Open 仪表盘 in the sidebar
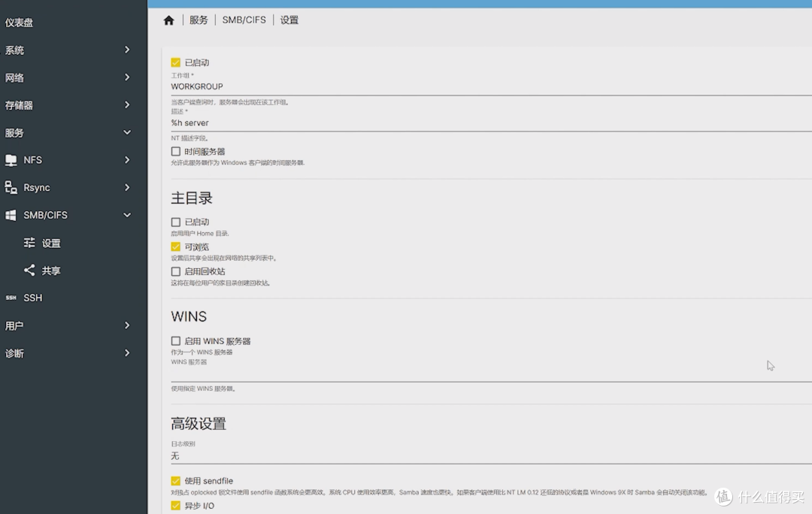 coord(19,23)
